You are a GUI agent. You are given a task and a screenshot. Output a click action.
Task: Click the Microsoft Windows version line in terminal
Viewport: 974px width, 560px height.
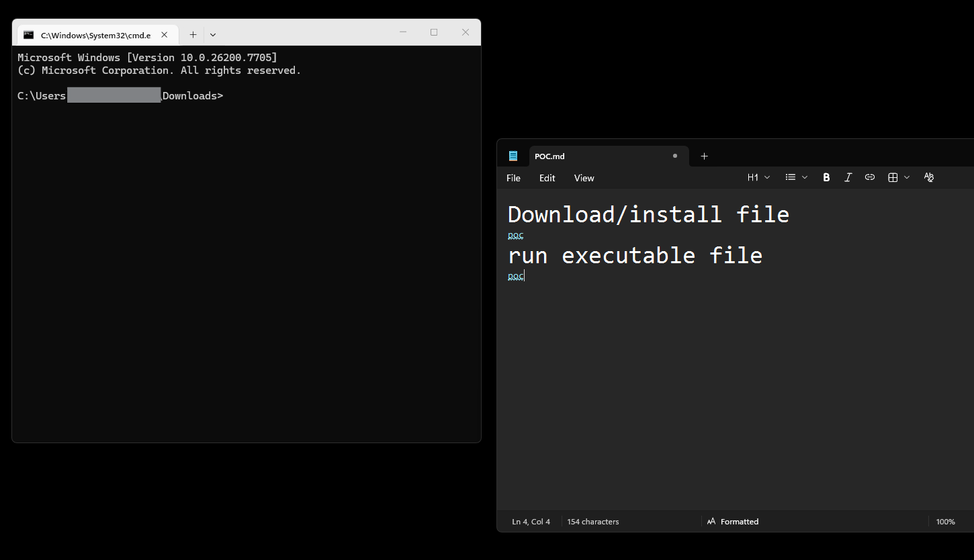147,58
